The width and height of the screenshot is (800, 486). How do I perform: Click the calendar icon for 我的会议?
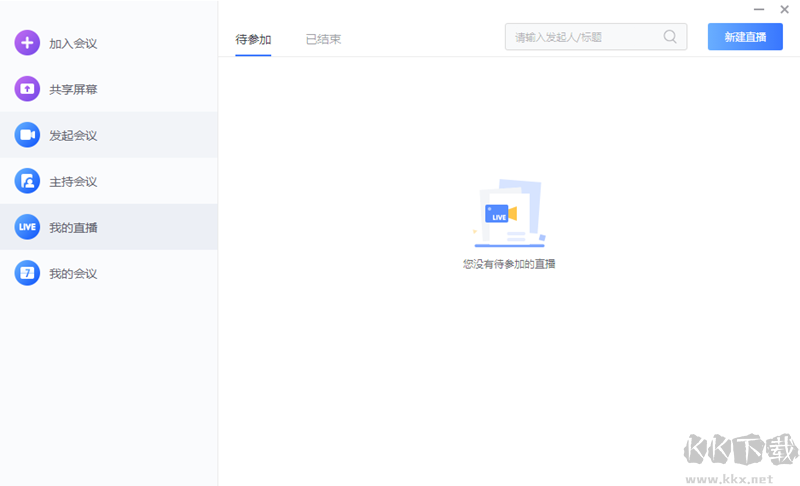pyautogui.click(x=27, y=273)
